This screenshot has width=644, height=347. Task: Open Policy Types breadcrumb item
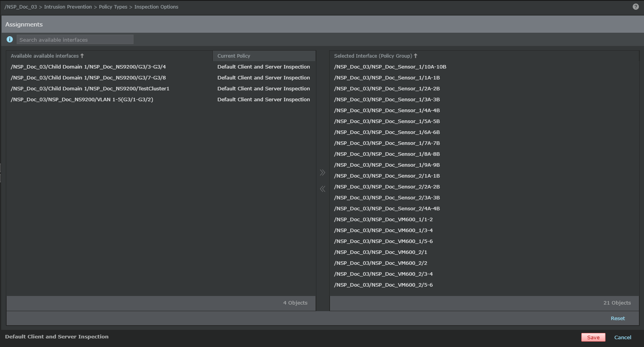113,7
